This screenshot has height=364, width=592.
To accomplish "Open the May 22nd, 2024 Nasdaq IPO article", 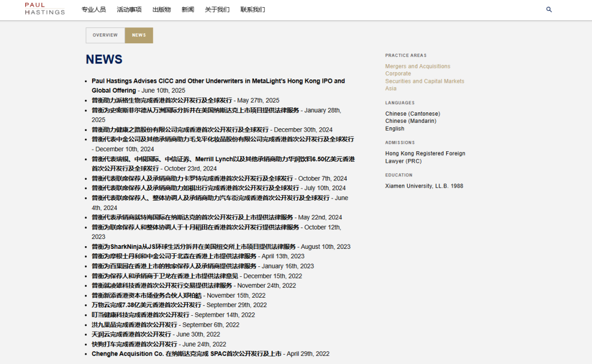I will point(192,218).
